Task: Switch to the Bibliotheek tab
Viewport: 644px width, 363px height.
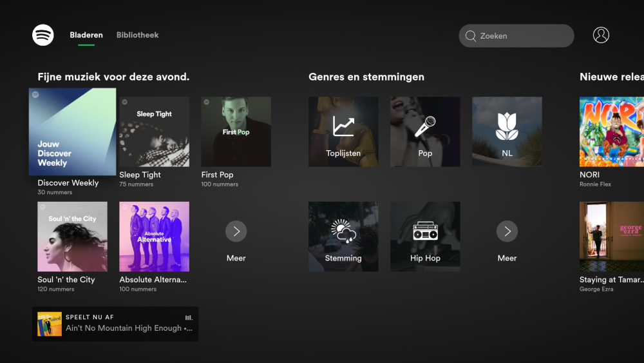Action: click(137, 35)
